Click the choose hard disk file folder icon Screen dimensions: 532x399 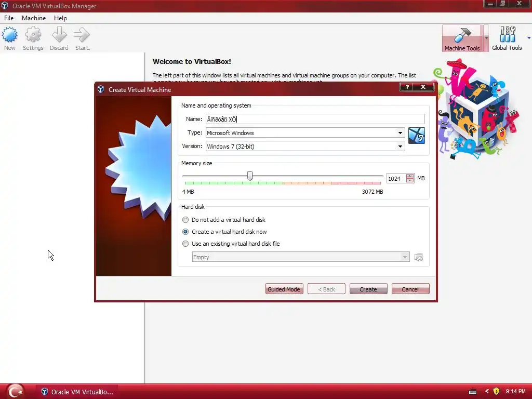point(419,257)
